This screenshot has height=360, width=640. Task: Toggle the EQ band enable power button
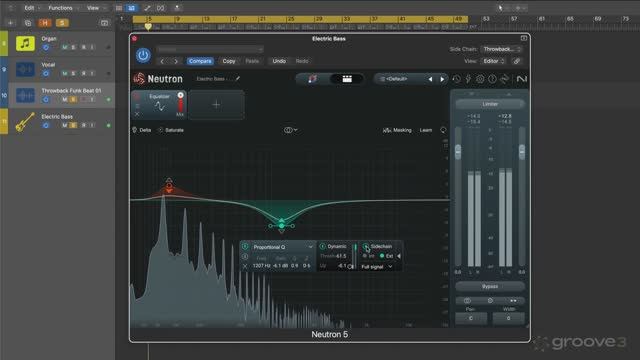pos(245,247)
